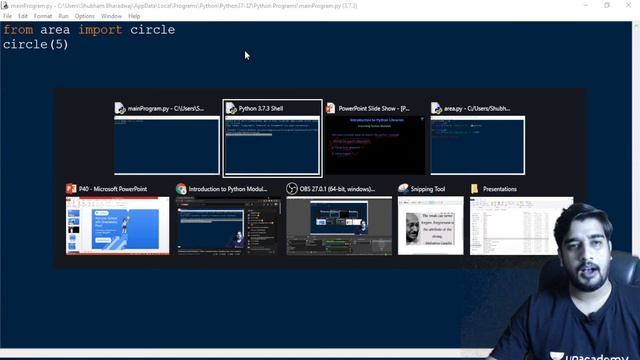Click the 'from' keyword in the code
This screenshot has height=360, width=640.
18,30
